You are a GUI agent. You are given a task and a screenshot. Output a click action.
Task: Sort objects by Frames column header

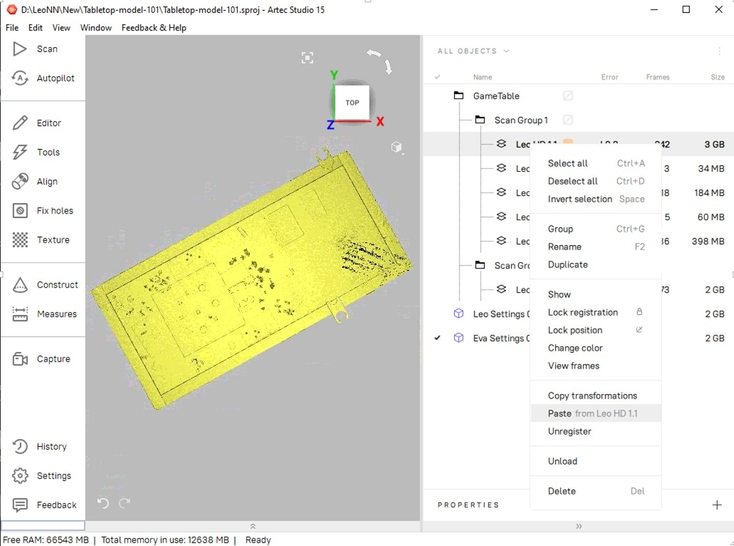pos(658,77)
